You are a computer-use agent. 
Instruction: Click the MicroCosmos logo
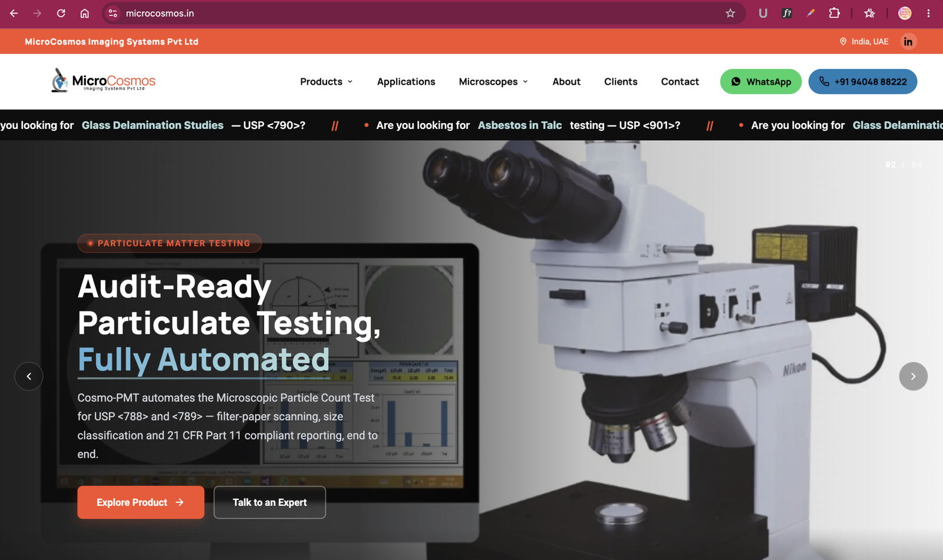tap(103, 81)
